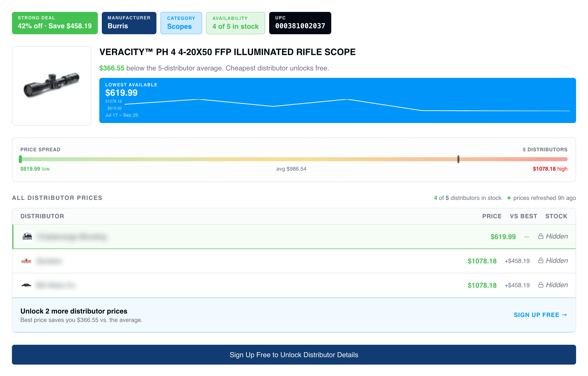The height and width of the screenshot is (376, 588).
Task: Click the Chattanooga distributor logo icon
Action: coord(27,236)
